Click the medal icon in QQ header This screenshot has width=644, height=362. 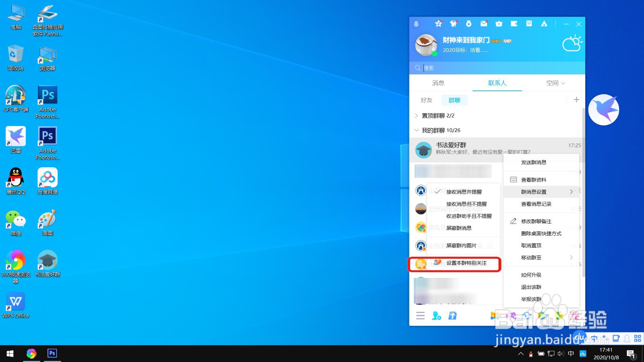pyautogui.click(x=469, y=24)
